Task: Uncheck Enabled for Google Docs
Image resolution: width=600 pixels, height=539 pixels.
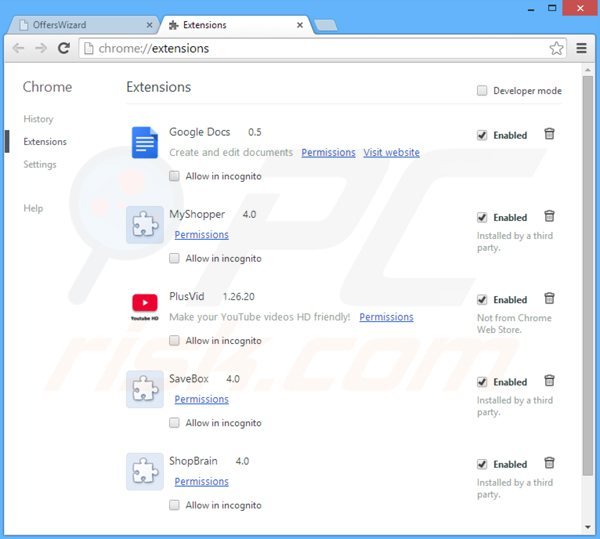Action: [x=482, y=135]
